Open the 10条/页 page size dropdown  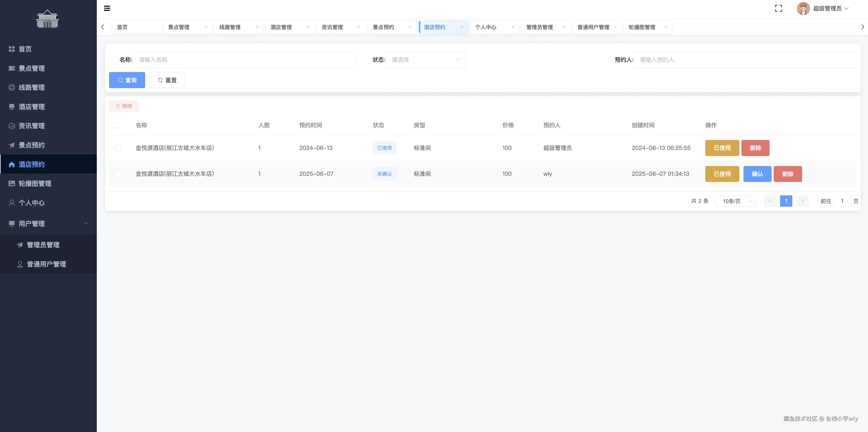[x=735, y=201]
